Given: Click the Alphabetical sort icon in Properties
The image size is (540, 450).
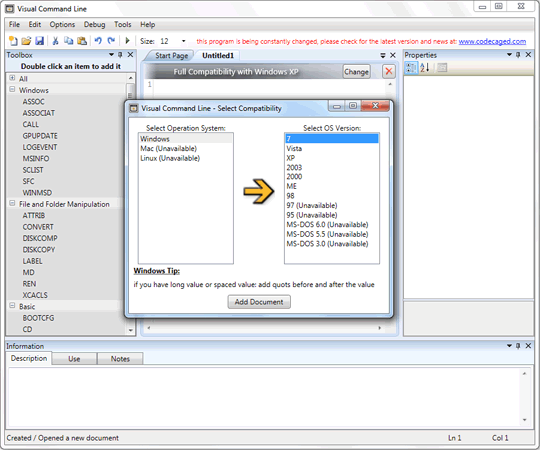Looking at the screenshot, I should (424, 67).
